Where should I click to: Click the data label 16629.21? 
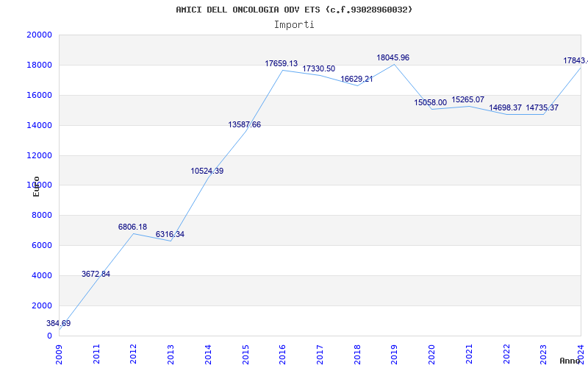tap(356, 79)
